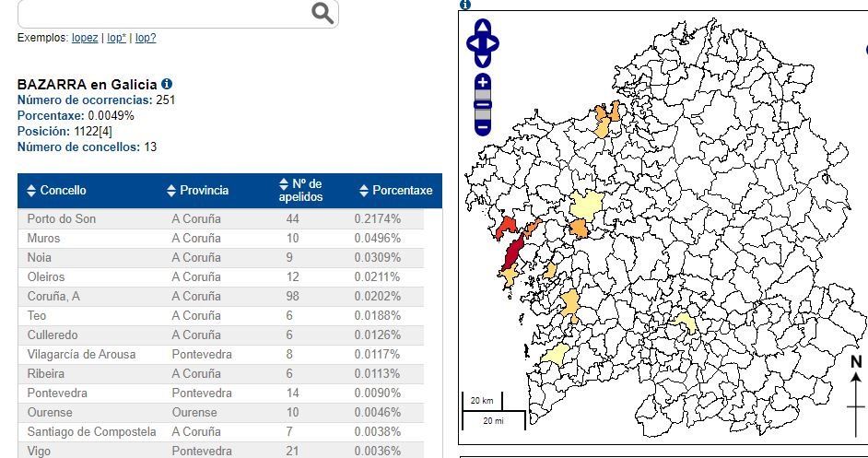The image size is (868, 458).
Task: Select 'Oleiros' row in the table
Action: (x=221, y=276)
